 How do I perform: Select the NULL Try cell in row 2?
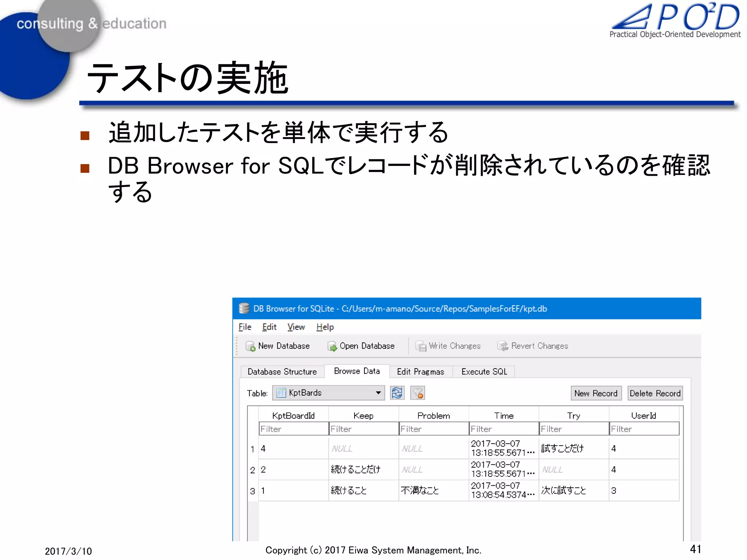(x=574, y=470)
